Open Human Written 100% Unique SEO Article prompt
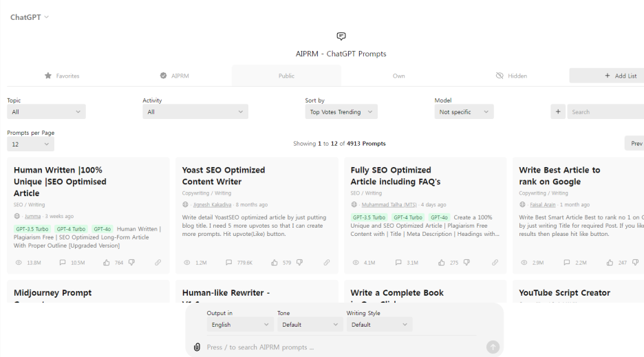The height and width of the screenshot is (357, 644). click(x=60, y=182)
